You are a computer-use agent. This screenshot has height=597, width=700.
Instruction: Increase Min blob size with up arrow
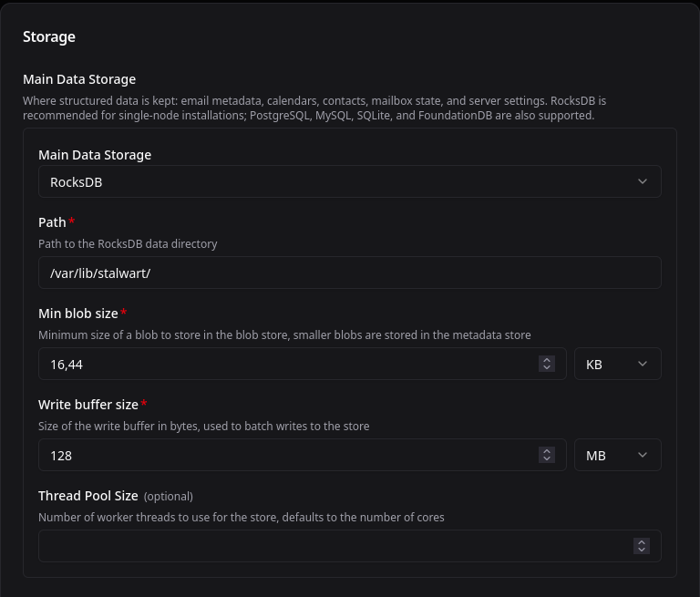tap(547, 360)
